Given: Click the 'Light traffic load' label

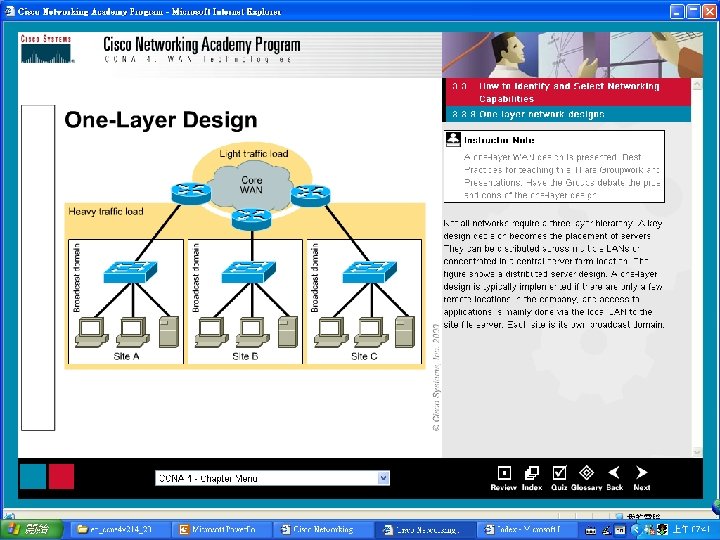Looking at the screenshot, I should tap(253, 154).
